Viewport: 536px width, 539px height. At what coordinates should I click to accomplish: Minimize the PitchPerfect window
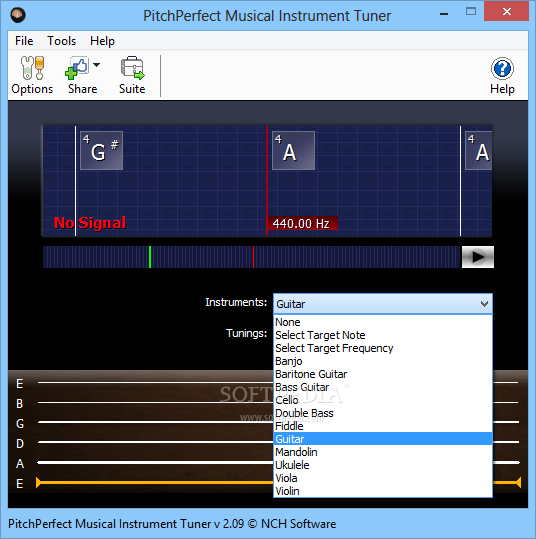pos(444,14)
